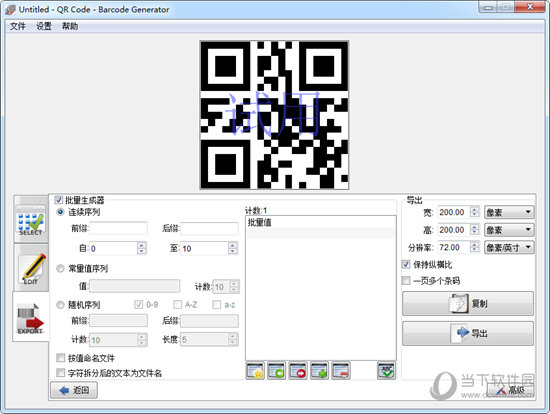Click the app icon in title bar
Screen dimensions: 550x414
pyautogui.click(x=10, y=9)
